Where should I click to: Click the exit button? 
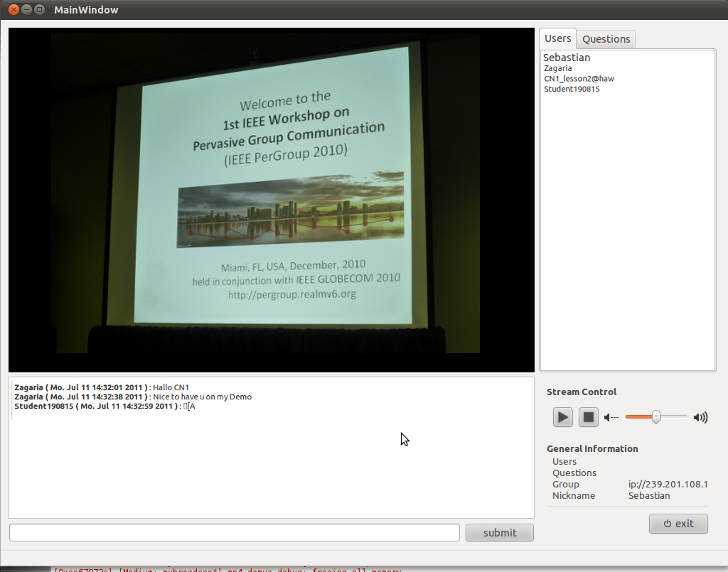tap(678, 524)
